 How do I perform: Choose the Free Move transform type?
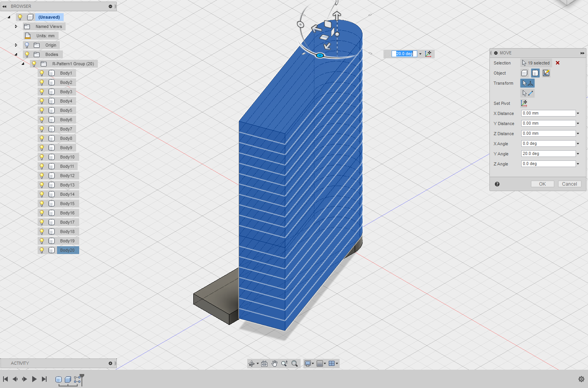coord(527,83)
